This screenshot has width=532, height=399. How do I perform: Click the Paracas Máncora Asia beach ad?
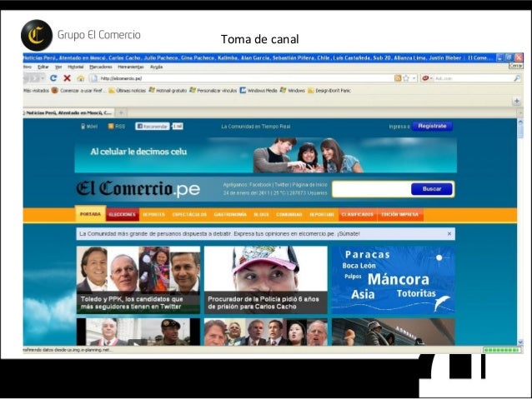pyautogui.click(x=394, y=280)
